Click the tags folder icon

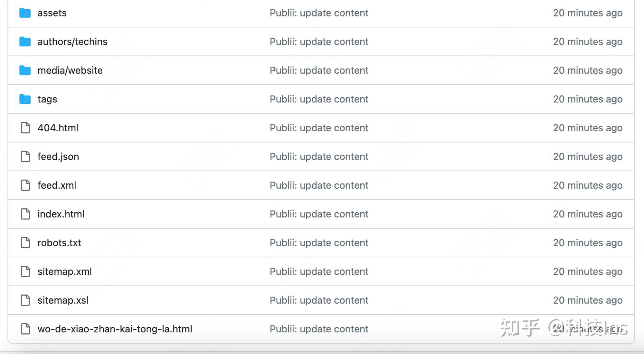(x=25, y=99)
